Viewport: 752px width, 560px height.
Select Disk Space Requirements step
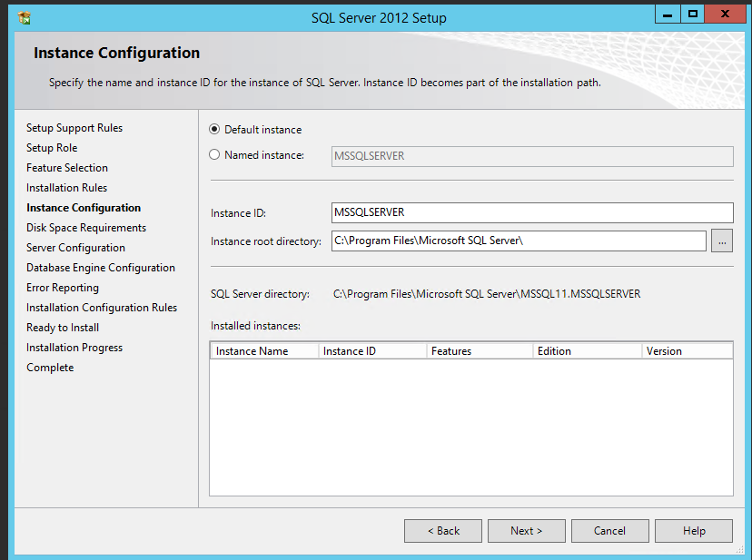(x=86, y=228)
